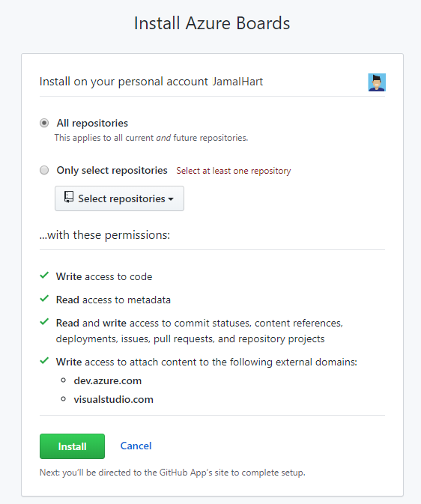Click the All repositories label text

92,123
